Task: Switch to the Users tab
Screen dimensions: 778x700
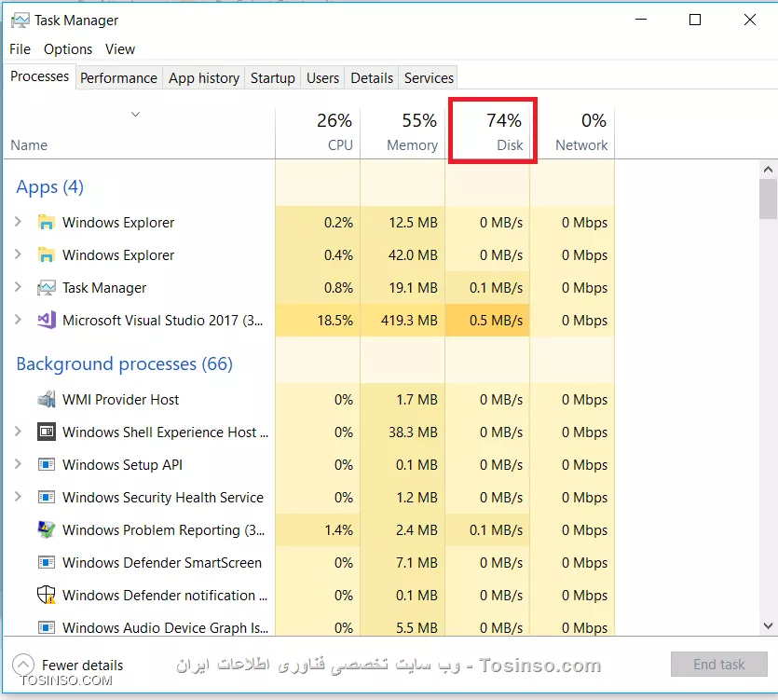Action: tap(322, 78)
